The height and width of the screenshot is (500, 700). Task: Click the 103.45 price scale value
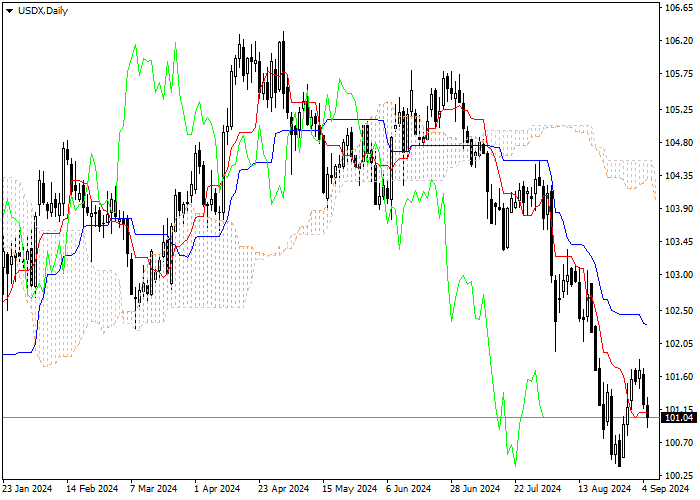point(679,242)
